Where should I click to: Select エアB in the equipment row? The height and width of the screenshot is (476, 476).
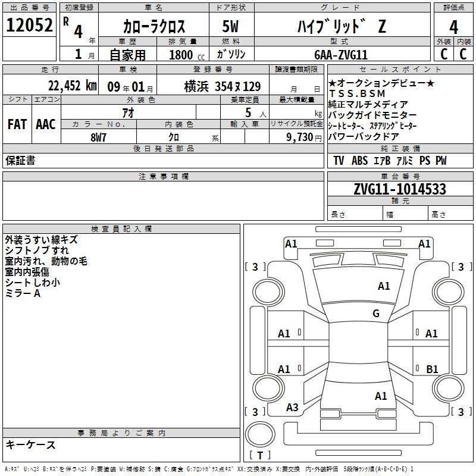click(382, 161)
